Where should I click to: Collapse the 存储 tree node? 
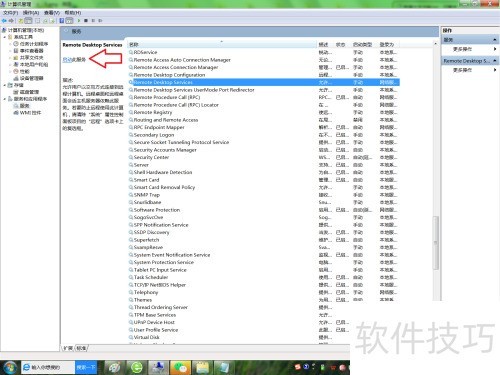[x=5, y=85]
